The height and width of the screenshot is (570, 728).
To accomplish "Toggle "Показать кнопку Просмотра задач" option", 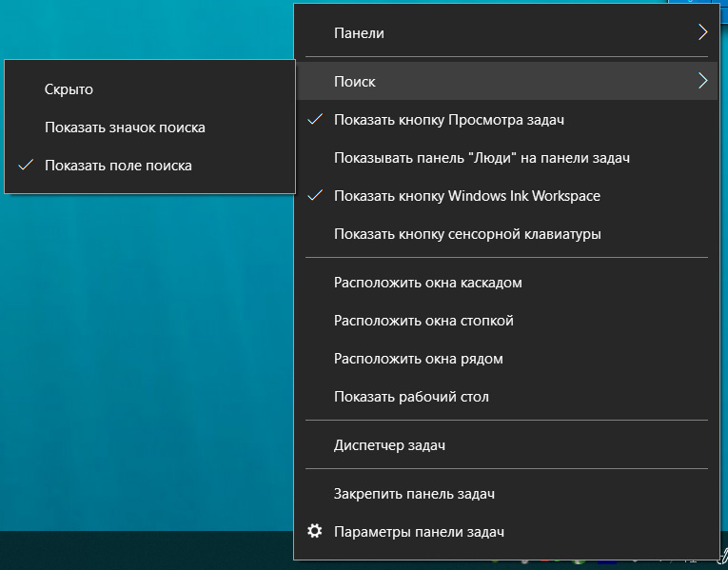I will click(449, 120).
